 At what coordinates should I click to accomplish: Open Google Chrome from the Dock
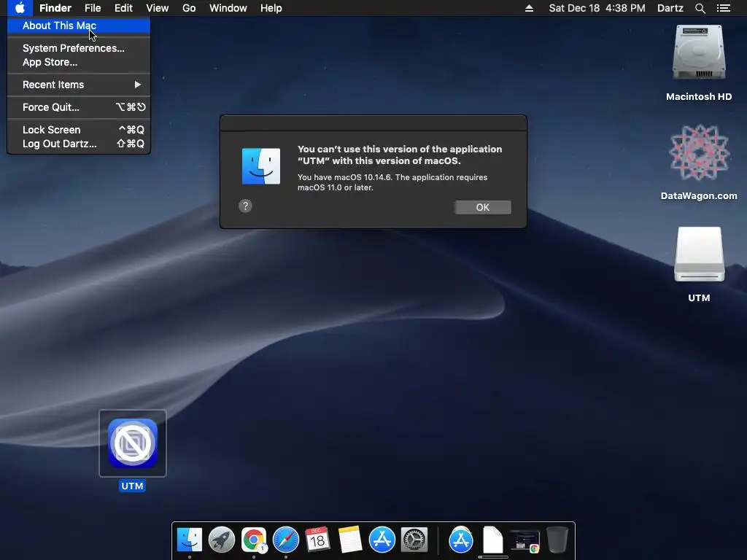pos(253,540)
